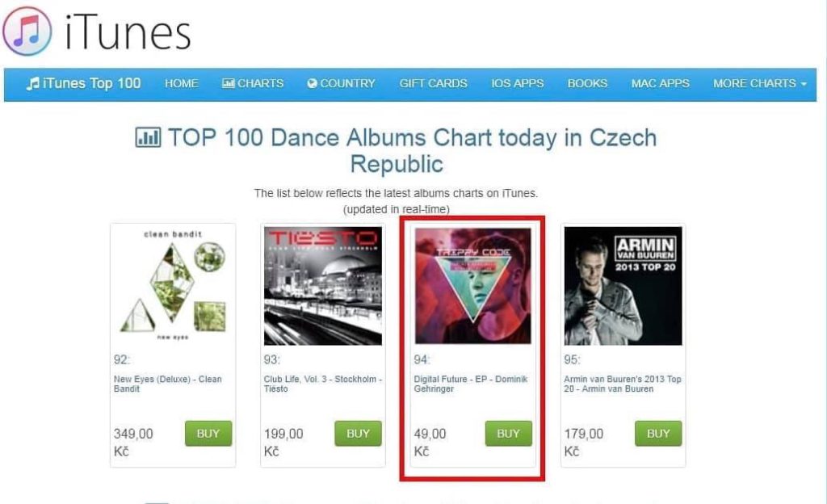Buy Club Life Vol. 3 for 199,00 Kč
Viewport: 827px width, 504px height.
[x=359, y=434]
